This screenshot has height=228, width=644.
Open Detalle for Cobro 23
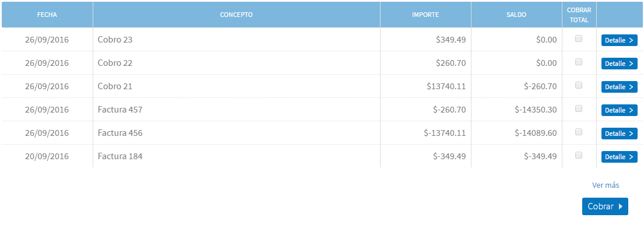click(x=620, y=40)
